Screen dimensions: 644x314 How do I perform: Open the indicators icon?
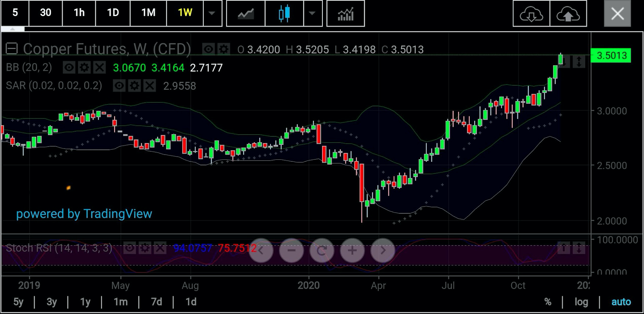345,14
